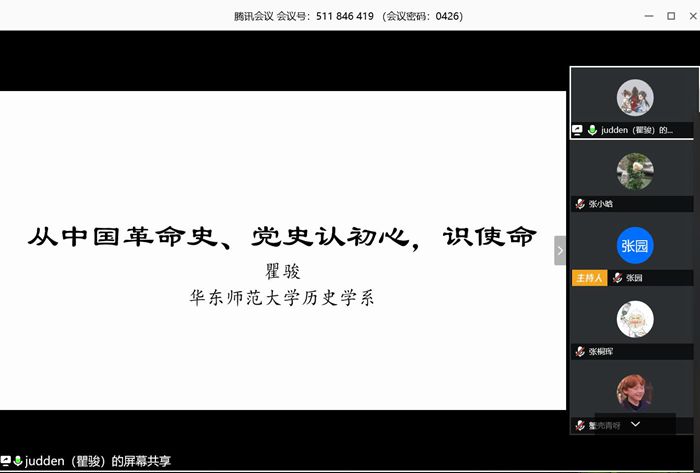This screenshot has height=473, width=700.
Task: Close the Tencent Meeting window
Action: tap(693, 16)
